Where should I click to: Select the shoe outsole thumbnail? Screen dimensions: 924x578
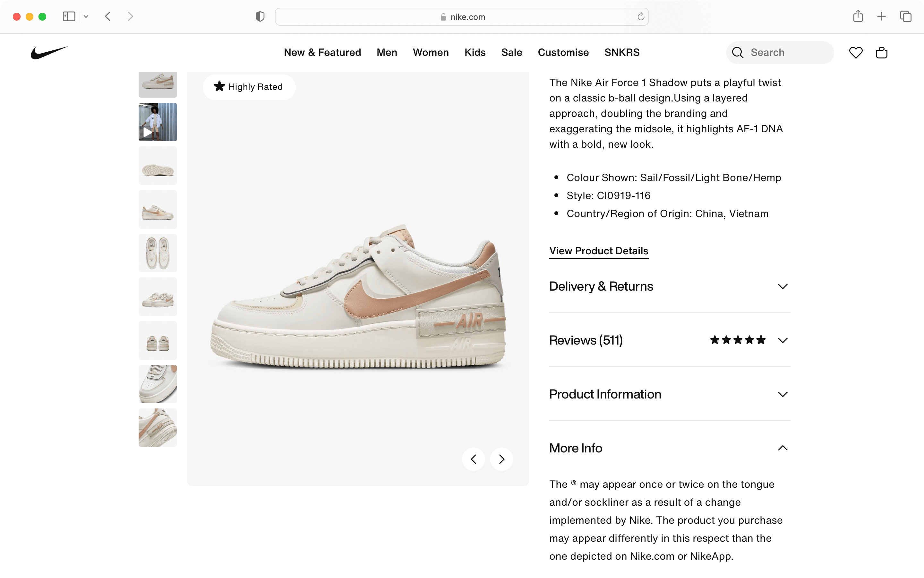pyautogui.click(x=158, y=165)
